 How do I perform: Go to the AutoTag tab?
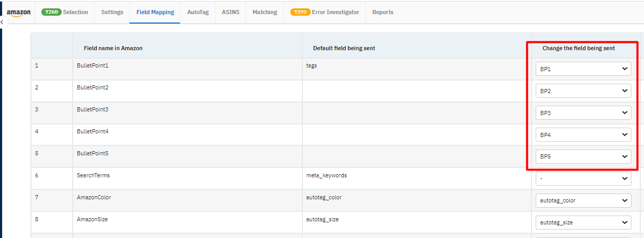(198, 12)
